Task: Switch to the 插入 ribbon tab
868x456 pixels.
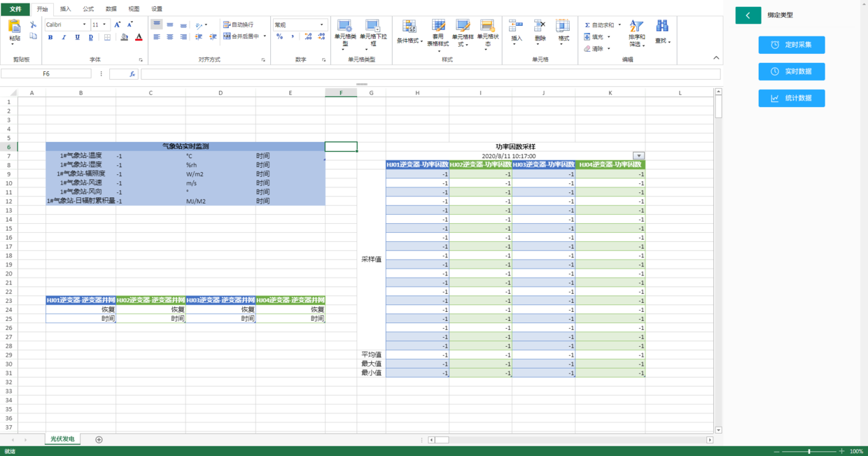Action: pos(66,9)
